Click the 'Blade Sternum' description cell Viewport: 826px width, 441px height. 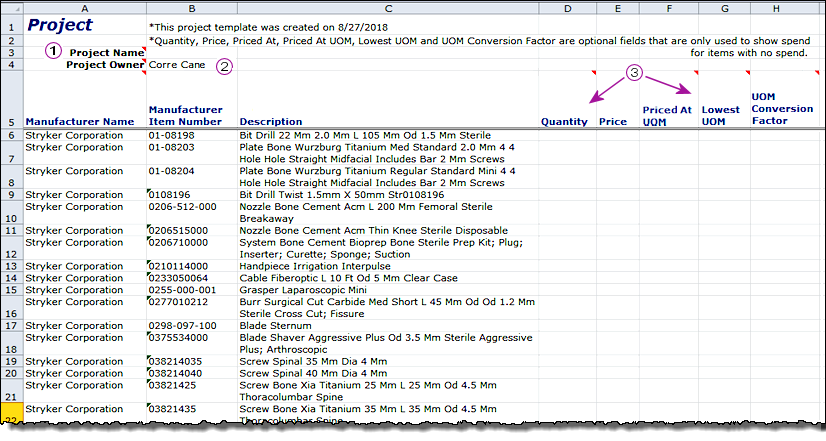tap(387, 325)
